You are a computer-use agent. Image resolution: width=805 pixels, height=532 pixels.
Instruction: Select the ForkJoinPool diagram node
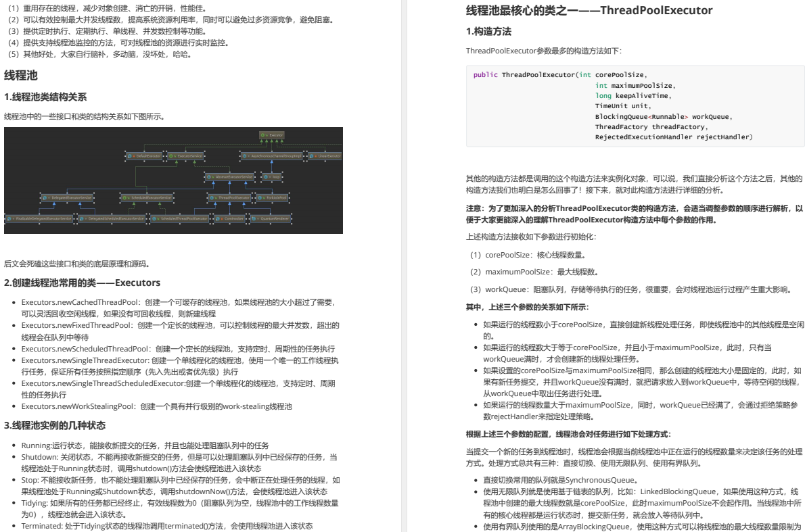coord(273,197)
